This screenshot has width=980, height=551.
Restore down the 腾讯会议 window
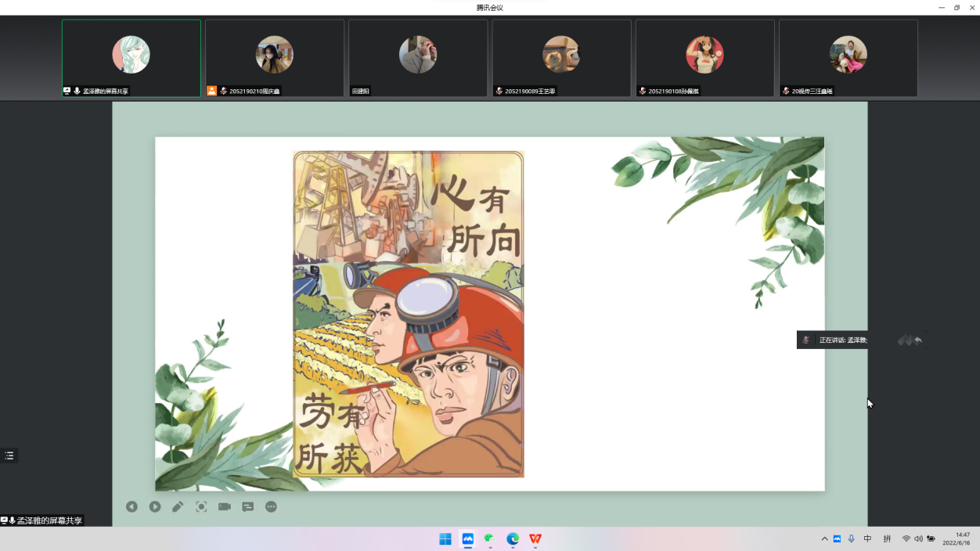(957, 8)
